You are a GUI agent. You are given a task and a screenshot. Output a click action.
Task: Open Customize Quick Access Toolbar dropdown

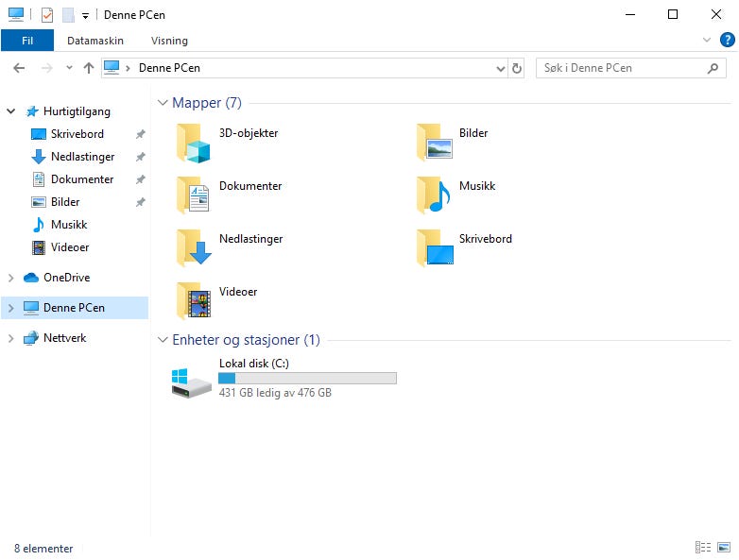pyautogui.click(x=85, y=16)
